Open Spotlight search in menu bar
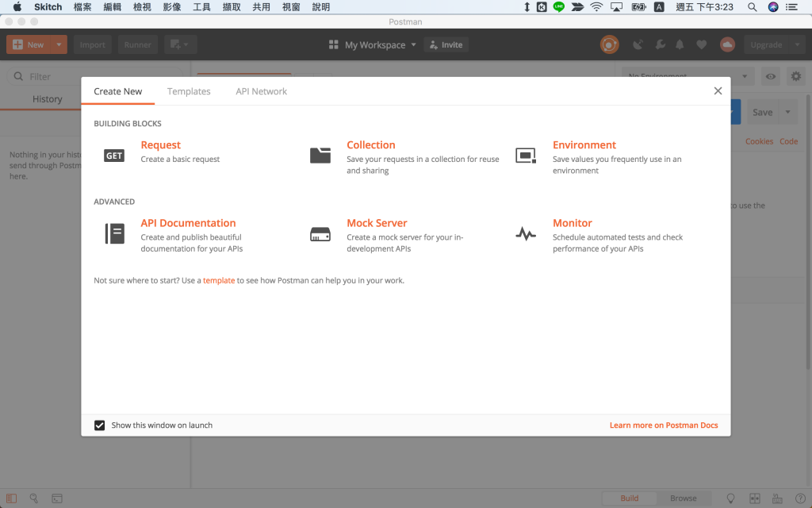 pos(752,6)
